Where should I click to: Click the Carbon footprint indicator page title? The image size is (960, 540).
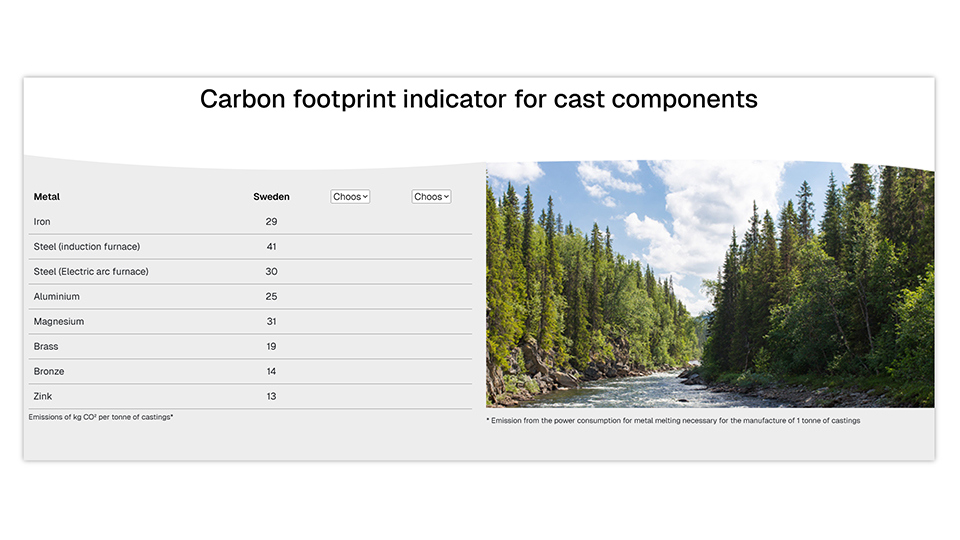pos(479,99)
